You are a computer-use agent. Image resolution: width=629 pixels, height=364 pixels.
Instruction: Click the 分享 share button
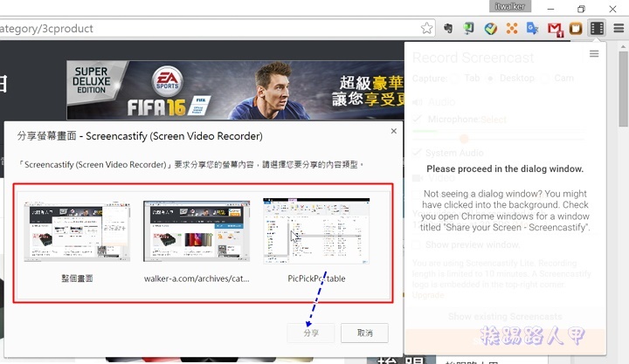tap(311, 333)
